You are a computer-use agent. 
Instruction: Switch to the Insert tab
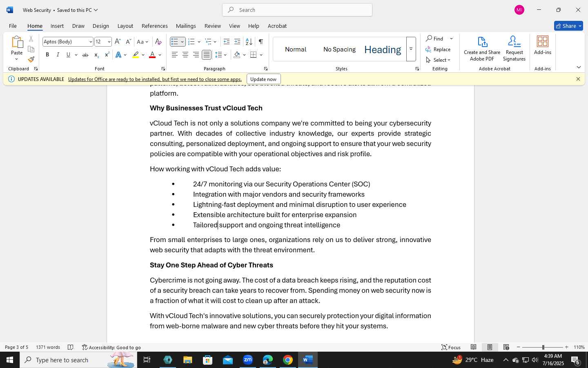coord(57,26)
